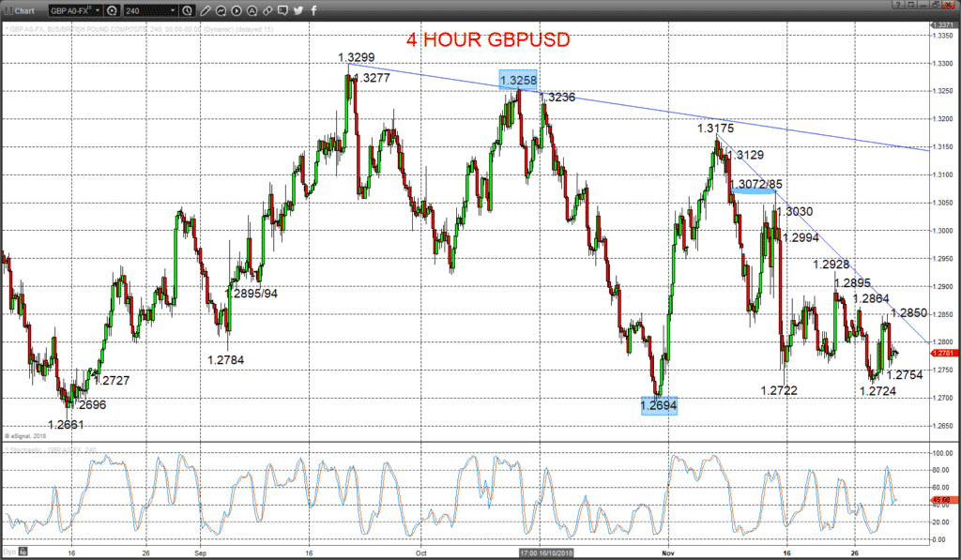Open the symbol link target icon
This screenshot has width=961, height=560.
(112, 11)
